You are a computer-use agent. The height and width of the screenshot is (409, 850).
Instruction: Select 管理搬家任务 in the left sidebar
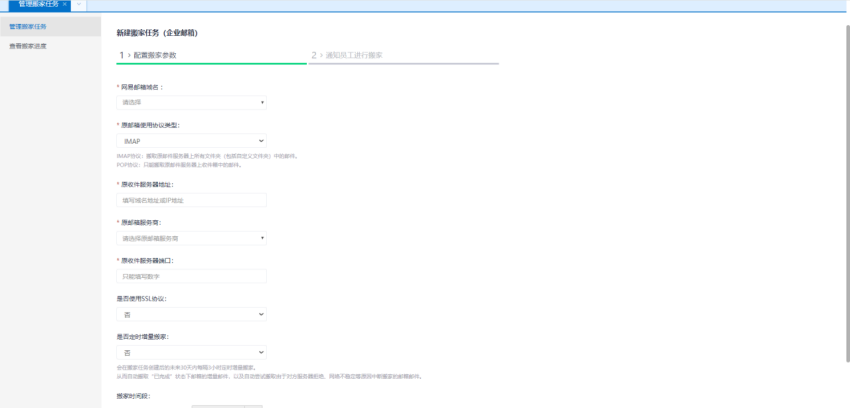50,27
